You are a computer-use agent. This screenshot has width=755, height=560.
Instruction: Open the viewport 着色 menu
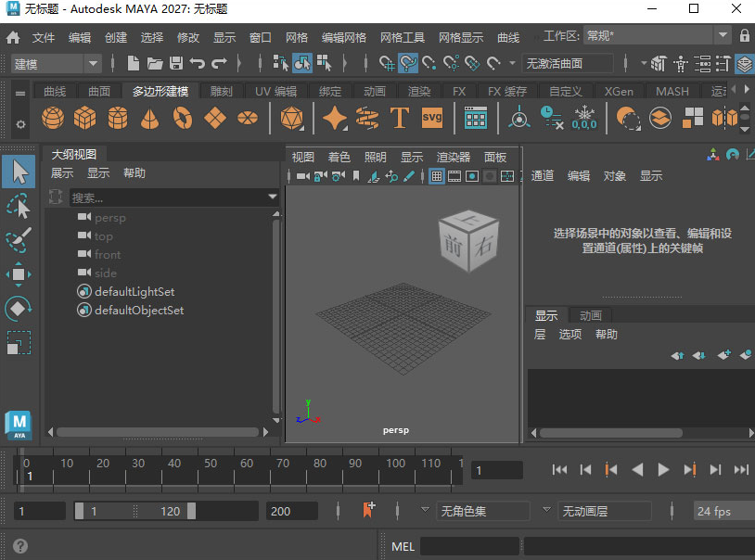339,157
